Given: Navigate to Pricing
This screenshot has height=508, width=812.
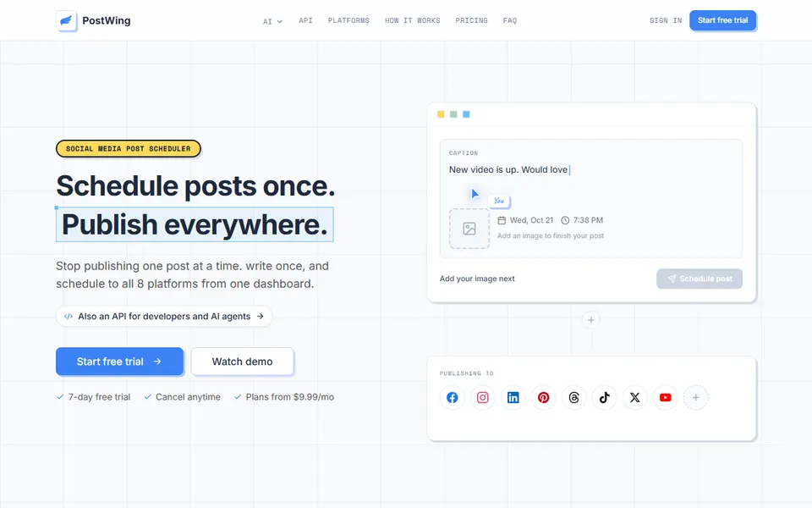Looking at the screenshot, I should pyautogui.click(x=471, y=20).
